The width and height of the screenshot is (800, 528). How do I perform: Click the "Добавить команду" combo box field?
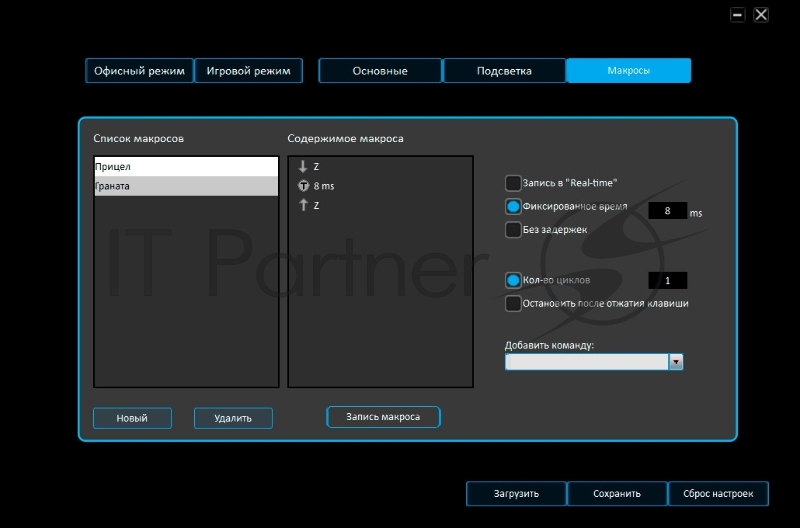tap(587, 362)
